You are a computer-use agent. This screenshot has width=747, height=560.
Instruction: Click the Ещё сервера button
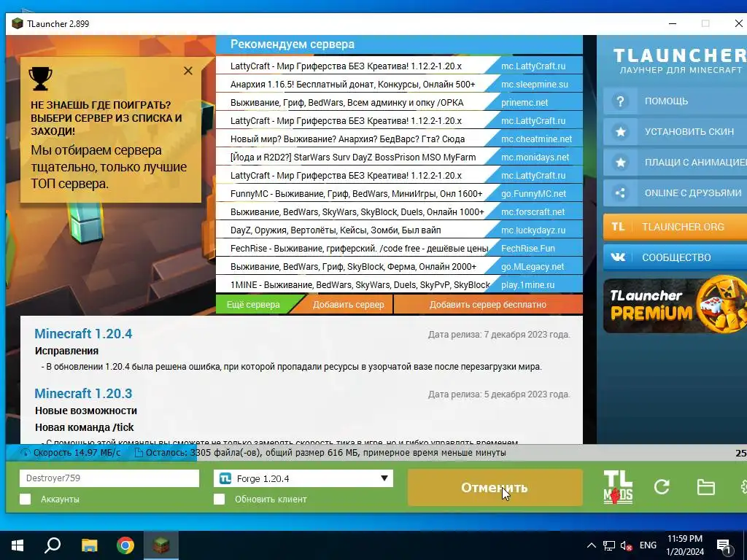click(x=253, y=305)
